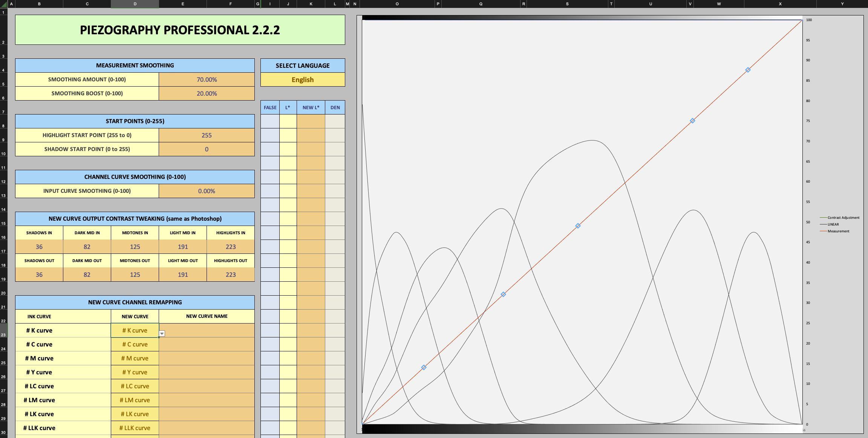Select Light Mid In value 191

(183, 247)
